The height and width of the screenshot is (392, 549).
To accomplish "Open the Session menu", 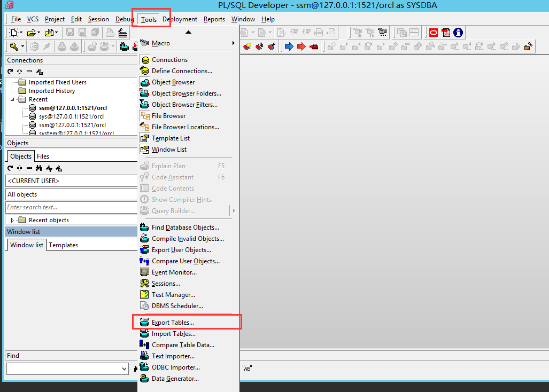I will 98,19.
